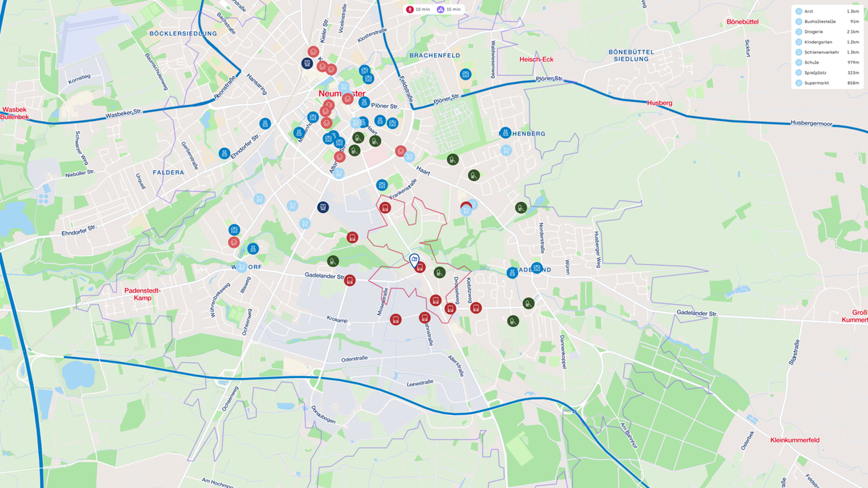
Task: Open the kindergarten marker at Hohenberg label
Action: click(505, 132)
